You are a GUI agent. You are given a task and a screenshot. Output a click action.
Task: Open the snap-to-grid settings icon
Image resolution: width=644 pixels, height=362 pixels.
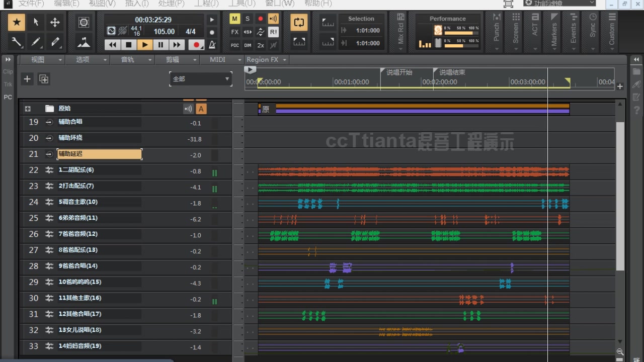tap(84, 22)
